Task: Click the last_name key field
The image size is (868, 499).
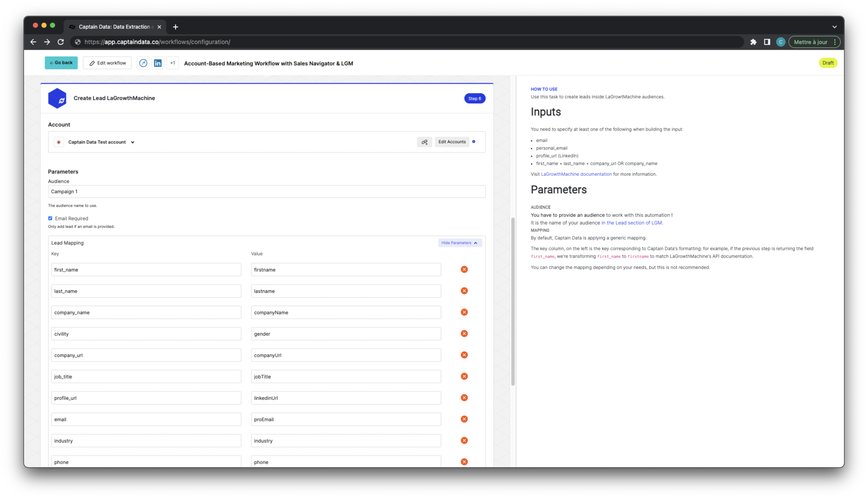Action: coord(146,291)
